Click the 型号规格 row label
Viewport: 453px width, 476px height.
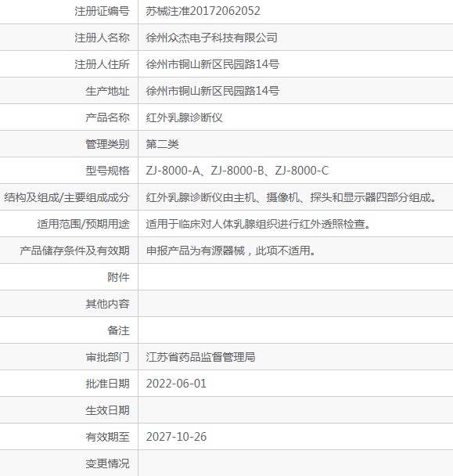coord(107,171)
